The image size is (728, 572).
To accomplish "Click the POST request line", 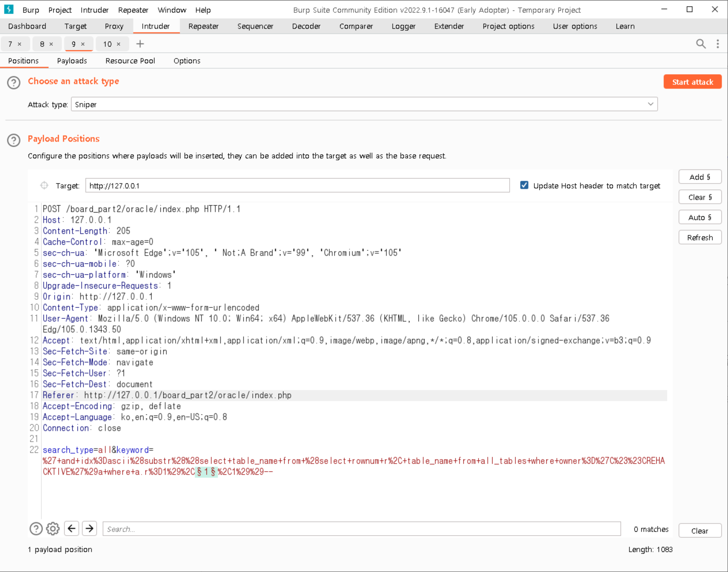I will tap(141, 209).
